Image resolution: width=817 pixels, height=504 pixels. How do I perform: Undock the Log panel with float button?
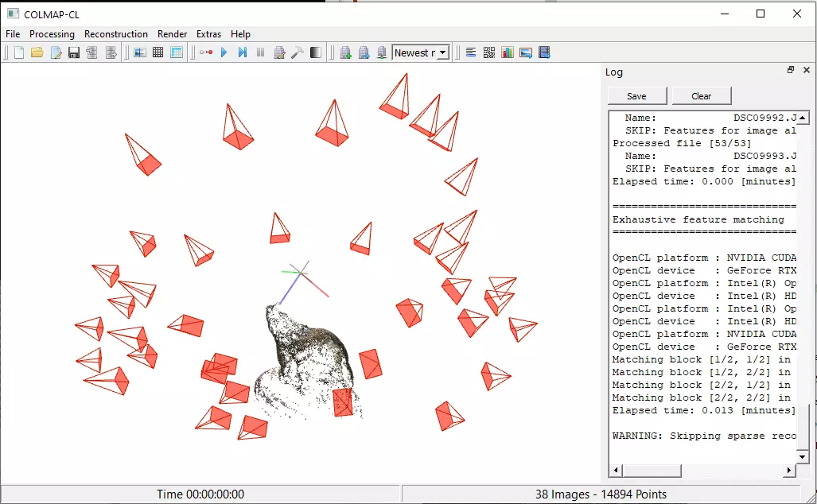pyautogui.click(x=791, y=71)
